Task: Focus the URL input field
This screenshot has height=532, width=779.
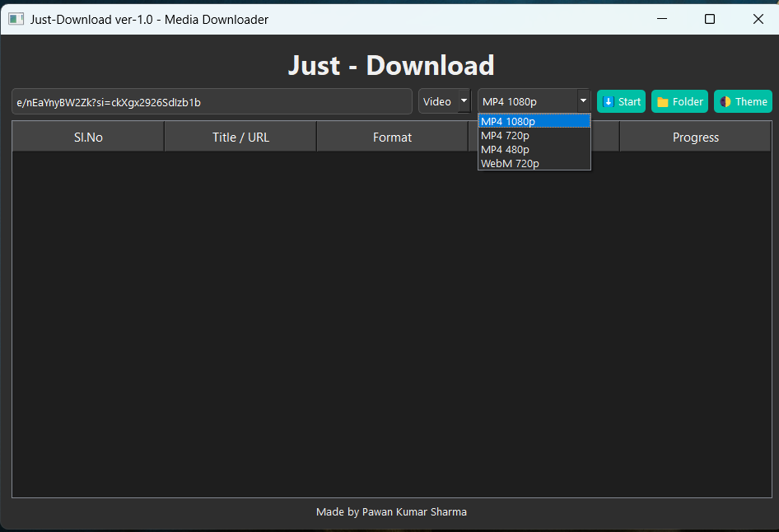Action: [212, 102]
